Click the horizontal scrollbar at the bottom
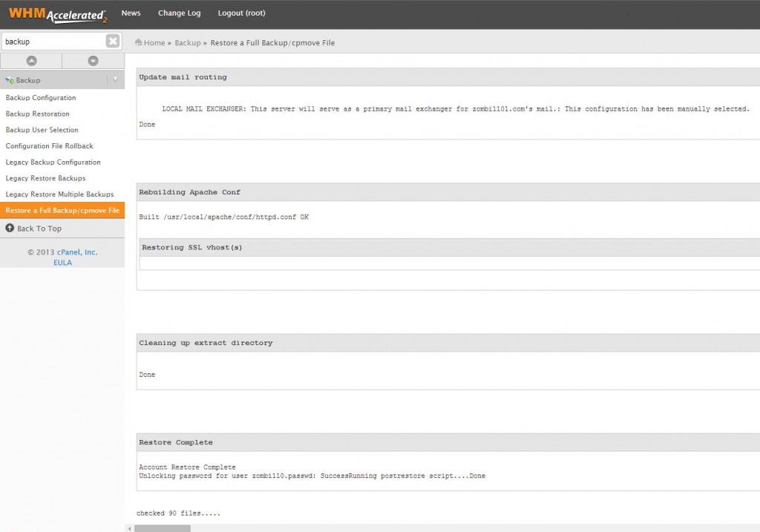The width and height of the screenshot is (760, 532). [161, 528]
